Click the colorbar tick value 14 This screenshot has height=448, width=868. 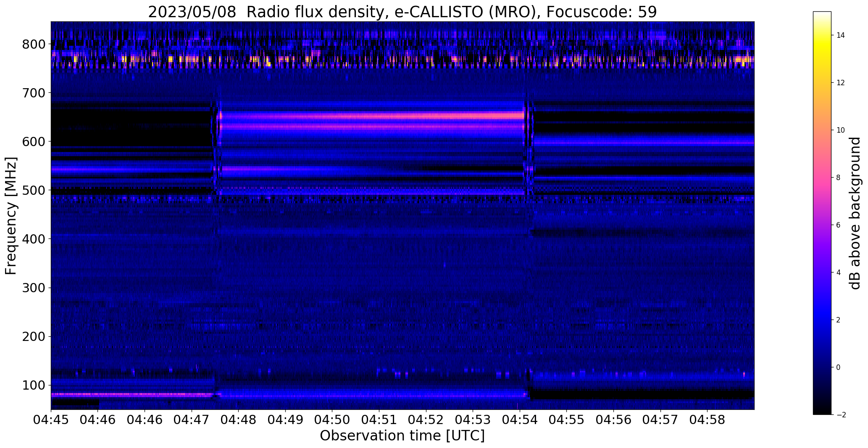pos(841,35)
